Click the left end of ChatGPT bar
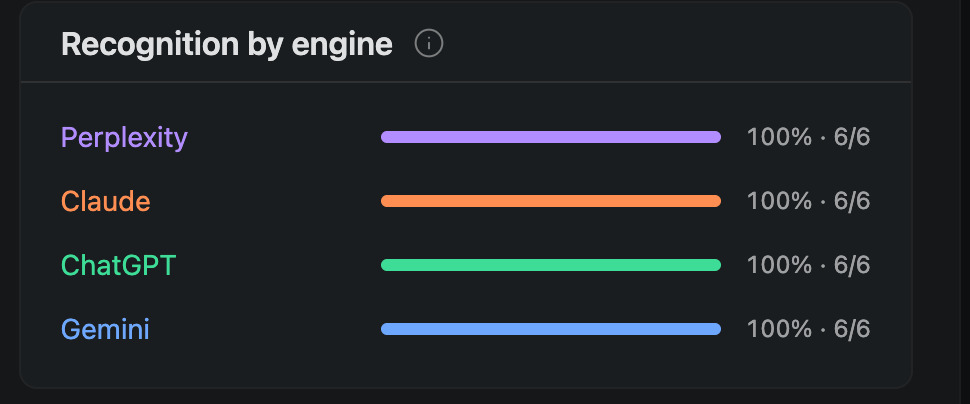 387,265
